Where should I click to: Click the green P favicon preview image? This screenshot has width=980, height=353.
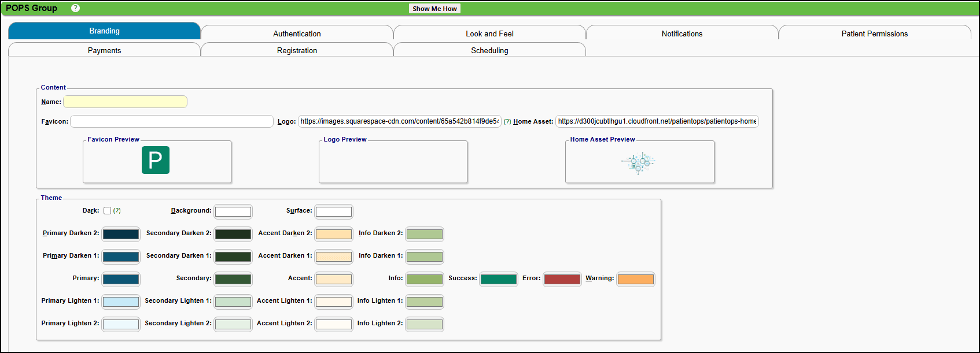(x=155, y=160)
